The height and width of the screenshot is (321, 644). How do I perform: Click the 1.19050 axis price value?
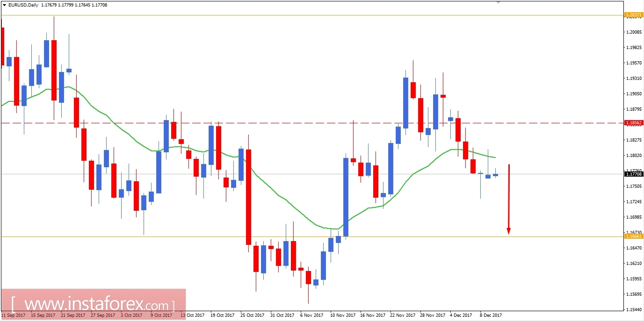pos(634,94)
